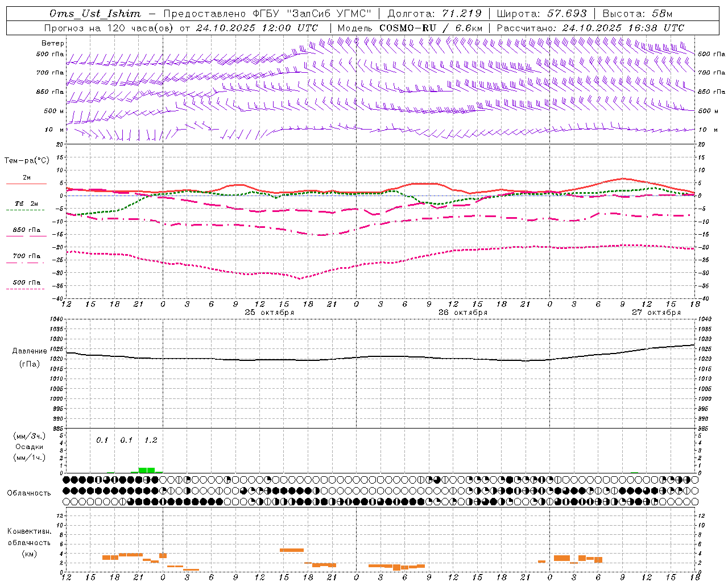Click the 2м temperature legend entry
Viewport: 728px width, 582px height.
(x=27, y=178)
